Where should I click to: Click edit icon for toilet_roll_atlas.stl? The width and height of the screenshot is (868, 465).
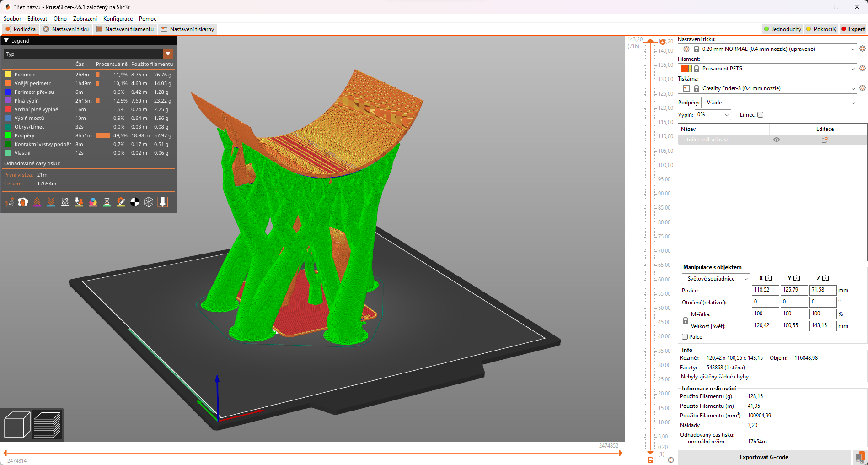coord(825,140)
